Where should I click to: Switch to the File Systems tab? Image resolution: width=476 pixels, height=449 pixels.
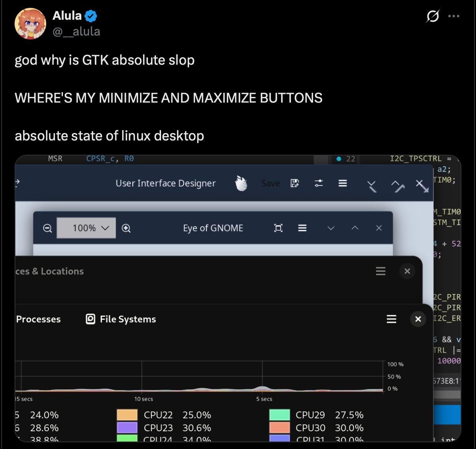pos(121,319)
